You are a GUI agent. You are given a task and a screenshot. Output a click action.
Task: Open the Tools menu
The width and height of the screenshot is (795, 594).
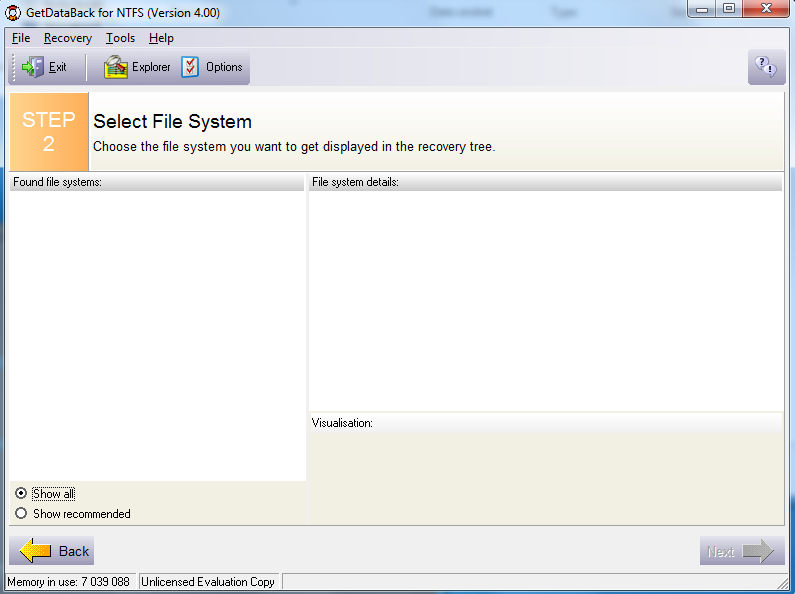tap(120, 38)
